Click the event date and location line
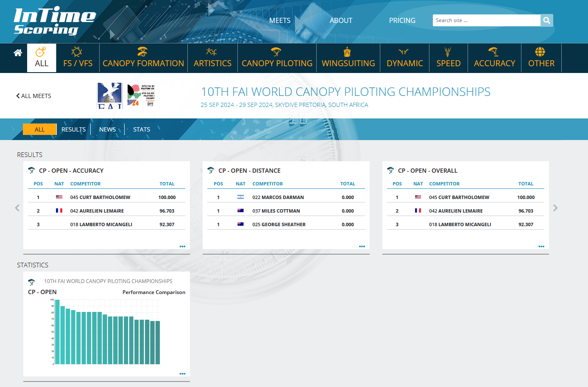 [284, 105]
